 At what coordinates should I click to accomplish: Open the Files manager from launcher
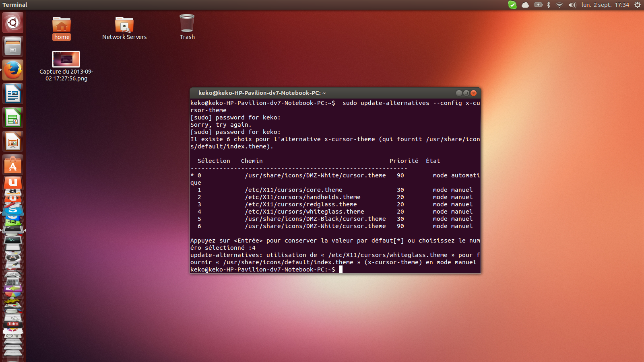[13, 46]
